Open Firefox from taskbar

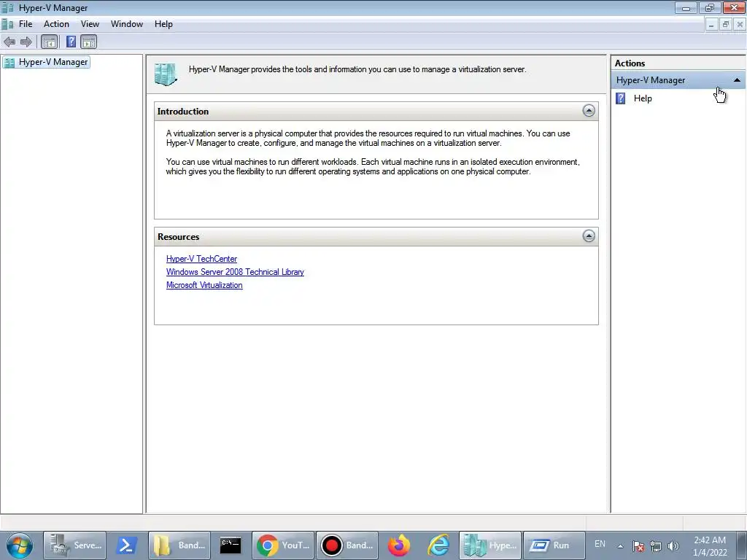pyautogui.click(x=399, y=545)
